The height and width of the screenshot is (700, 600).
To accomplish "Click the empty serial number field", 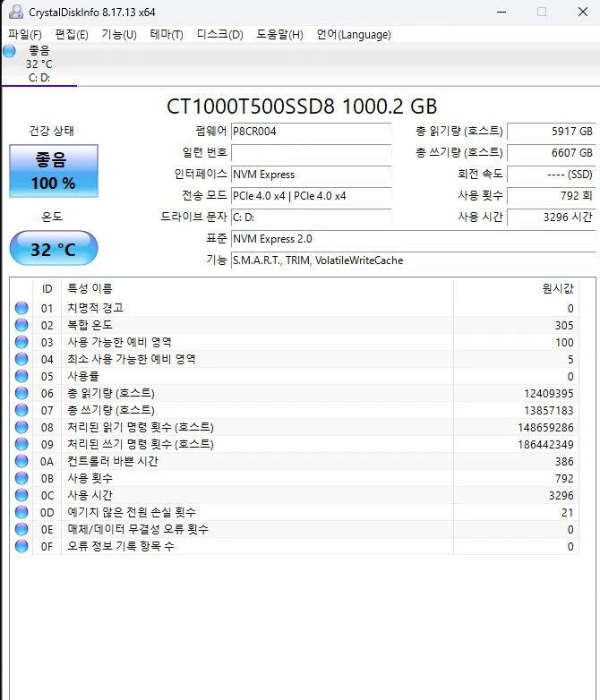I will pos(312,153).
